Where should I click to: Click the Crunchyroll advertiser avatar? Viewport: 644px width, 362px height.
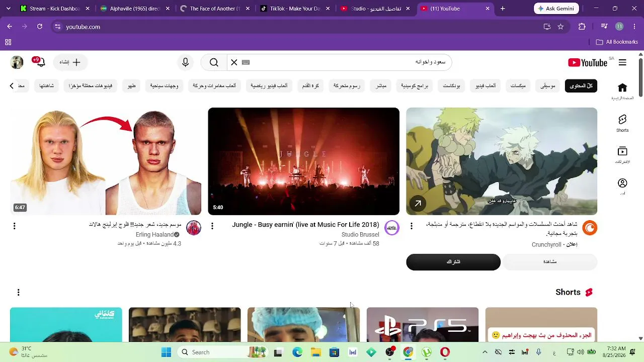click(590, 228)
